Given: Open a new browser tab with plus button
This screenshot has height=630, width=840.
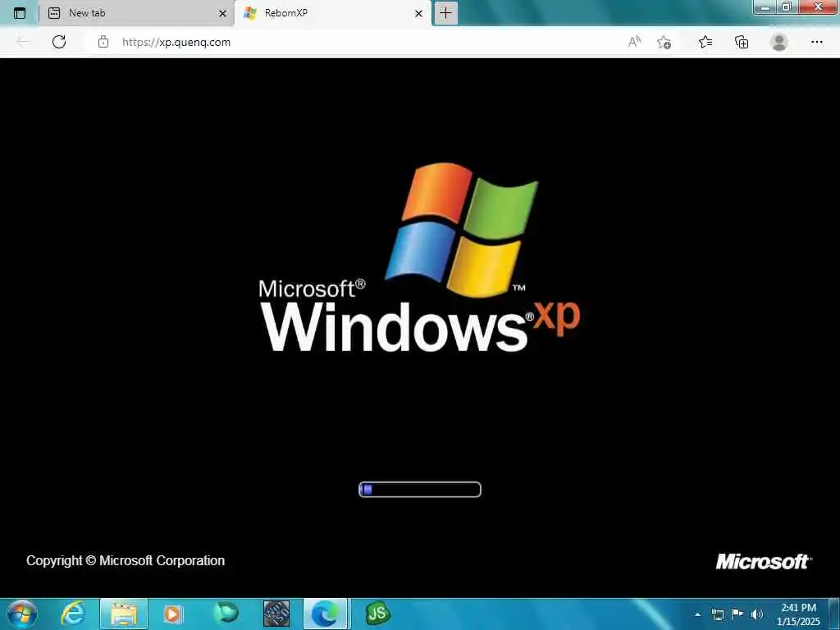Looking at the screenshot, I should tap(445, 13).
